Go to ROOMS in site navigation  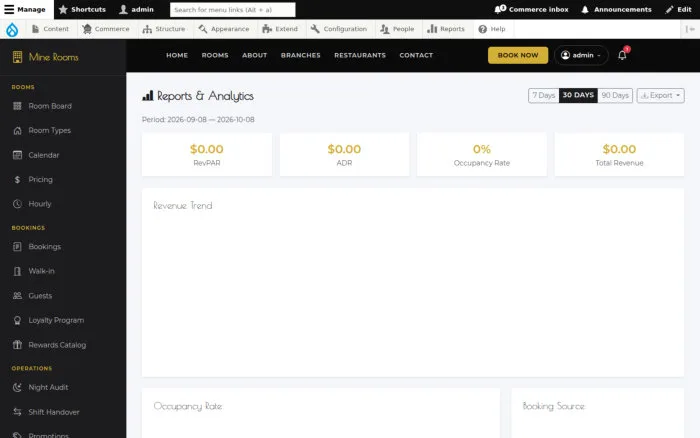(x=215, y=55)
